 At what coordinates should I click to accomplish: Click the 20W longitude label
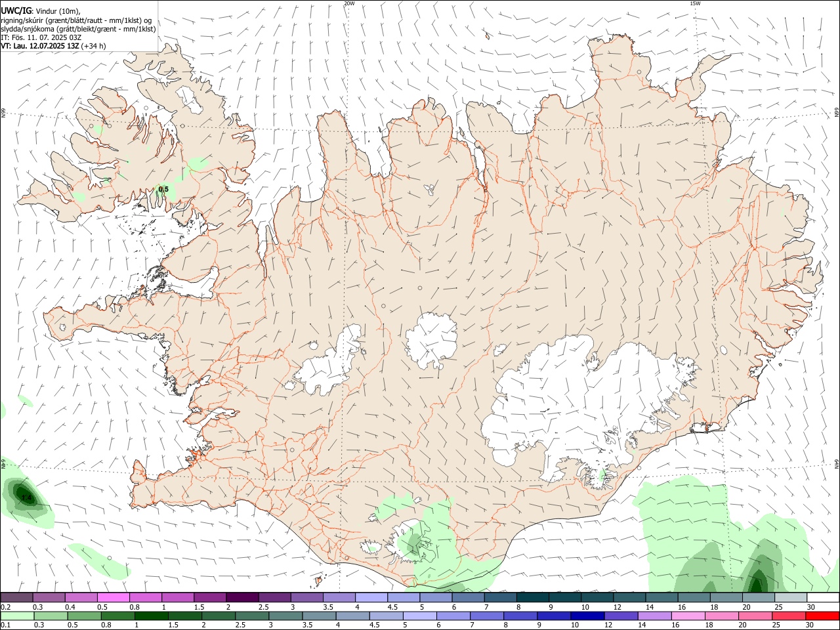point(349,3)
